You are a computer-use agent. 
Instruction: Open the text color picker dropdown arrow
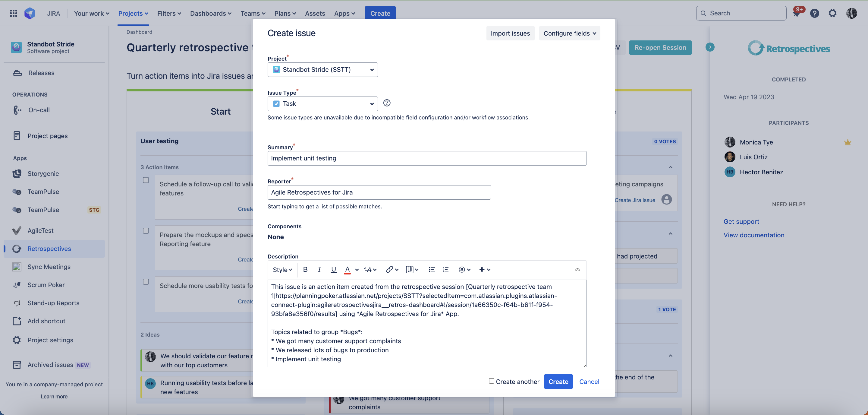pos(357,270)
